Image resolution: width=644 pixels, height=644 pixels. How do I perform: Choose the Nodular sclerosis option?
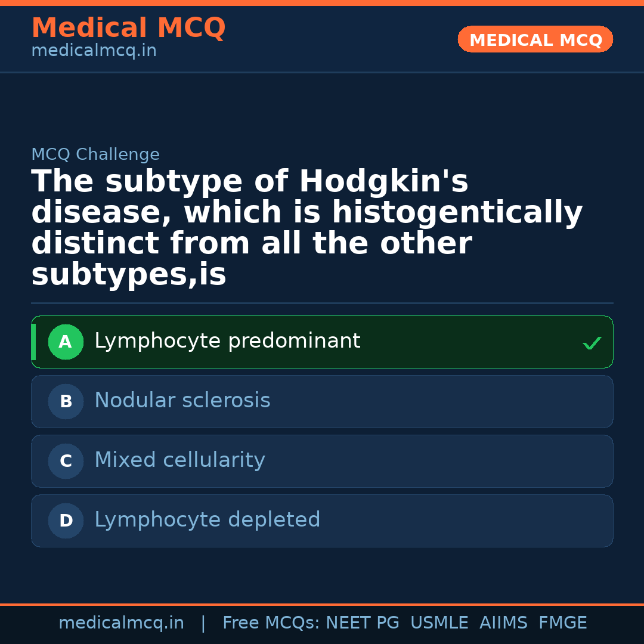182,401
